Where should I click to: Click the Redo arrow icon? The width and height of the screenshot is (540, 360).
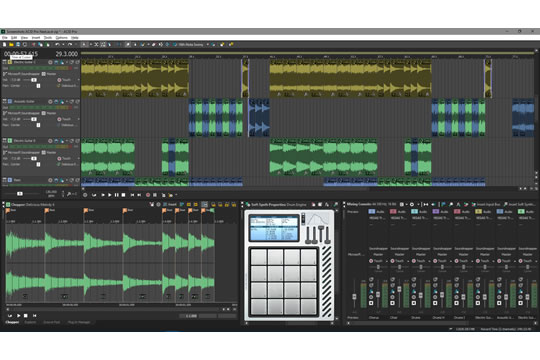click(x=70, y=44)
